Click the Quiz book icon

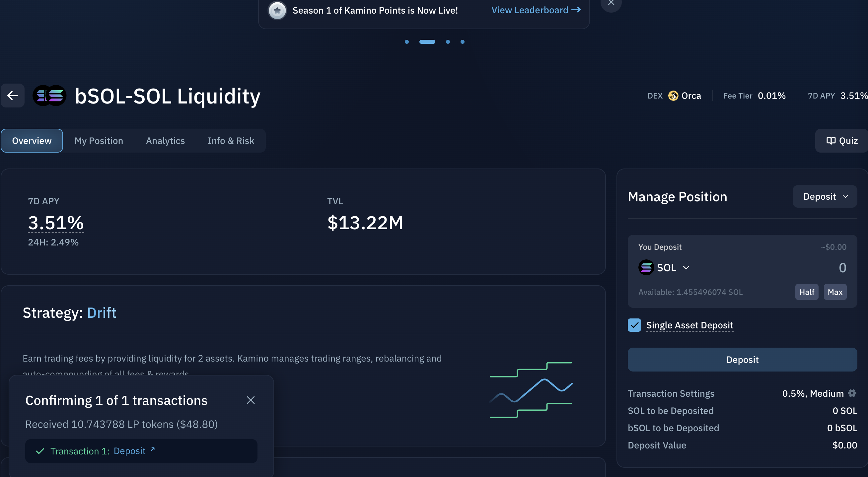click(x=831, y=140)
